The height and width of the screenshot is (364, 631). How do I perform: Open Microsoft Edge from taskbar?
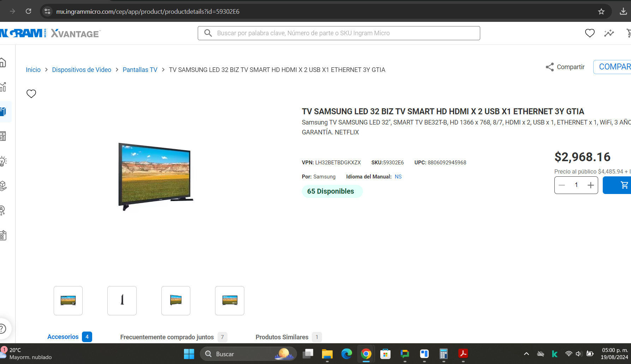click(x=347, y=354)
